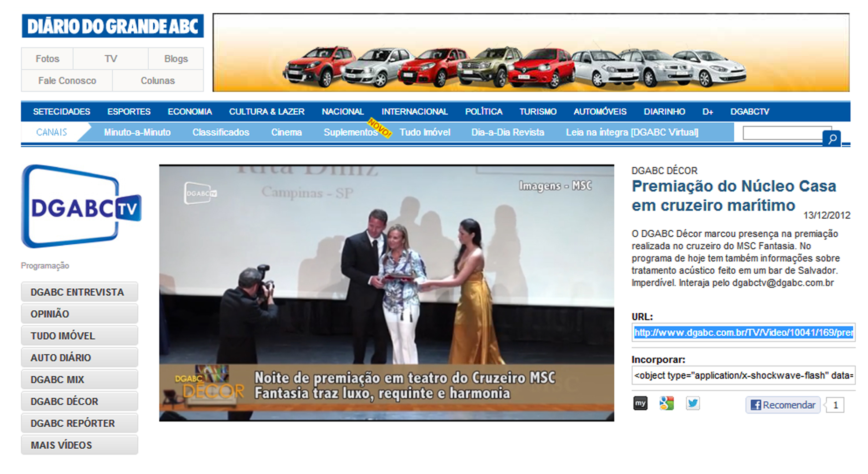Click the search magnifier icon

point(831,139)
